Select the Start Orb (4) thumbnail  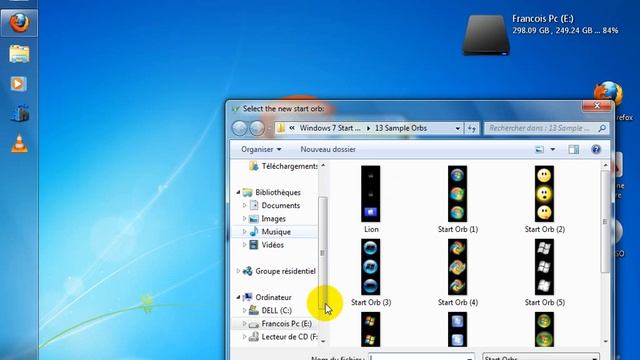[458, 267]
